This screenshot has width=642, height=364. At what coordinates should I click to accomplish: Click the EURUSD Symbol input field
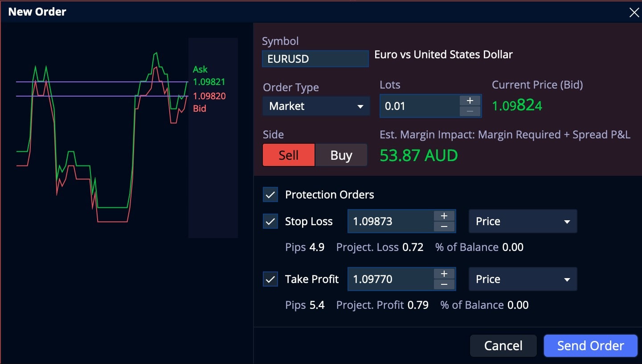pos(315,58)
